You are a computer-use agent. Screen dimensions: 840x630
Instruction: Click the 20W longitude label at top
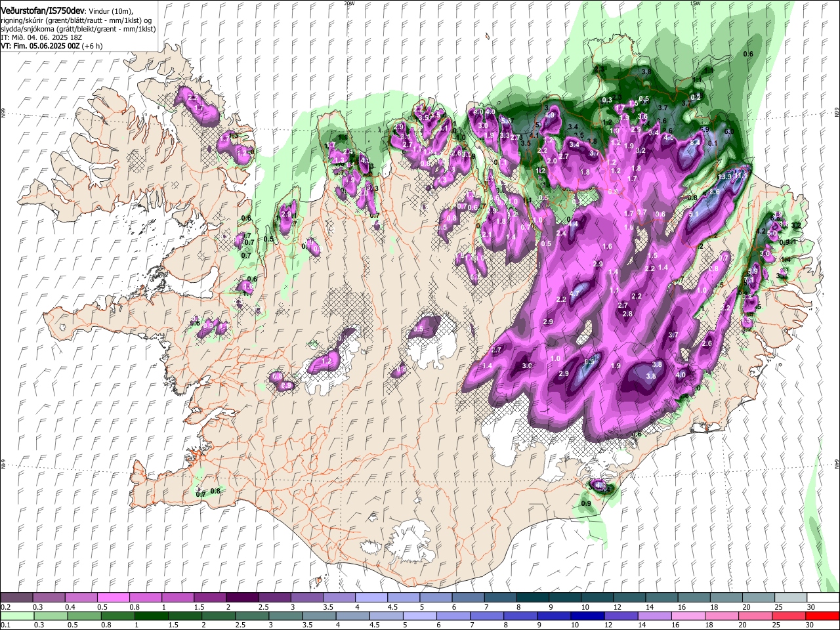349,3
